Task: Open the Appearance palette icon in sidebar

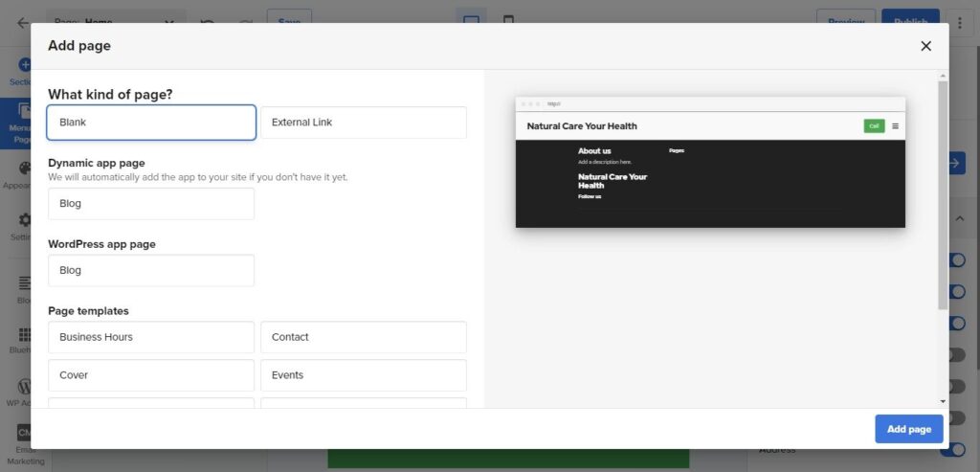Action: [24, 170]
